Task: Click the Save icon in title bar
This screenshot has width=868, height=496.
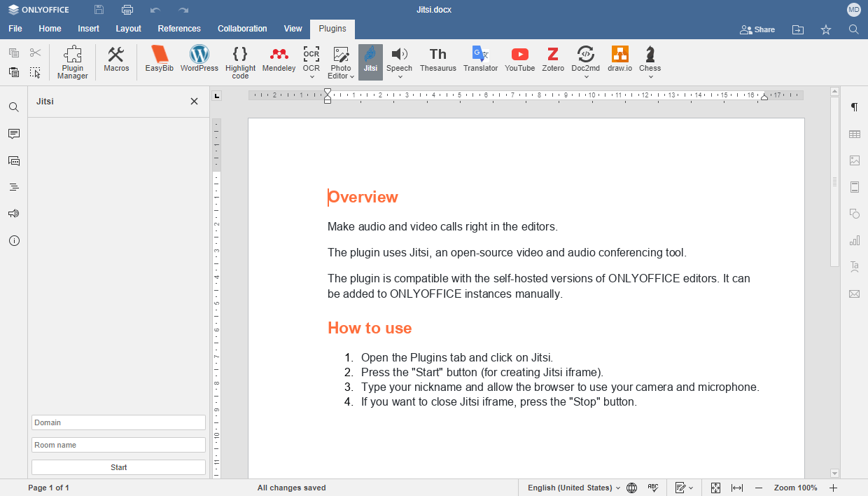Action: [x=99, y=10]
